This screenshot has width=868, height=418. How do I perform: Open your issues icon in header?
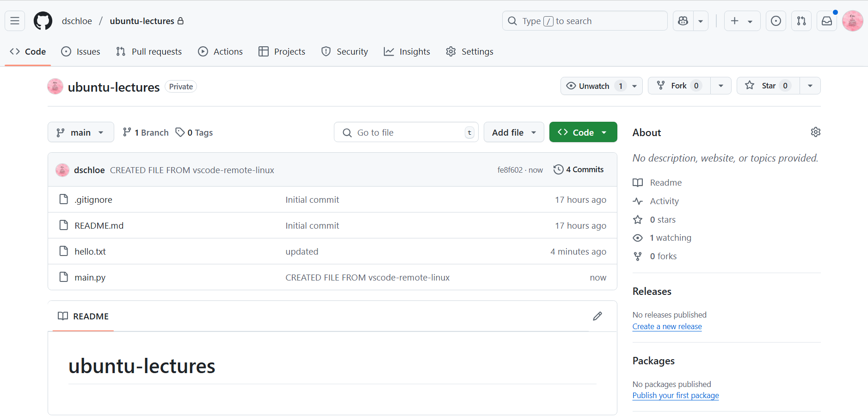coord(776,21)
